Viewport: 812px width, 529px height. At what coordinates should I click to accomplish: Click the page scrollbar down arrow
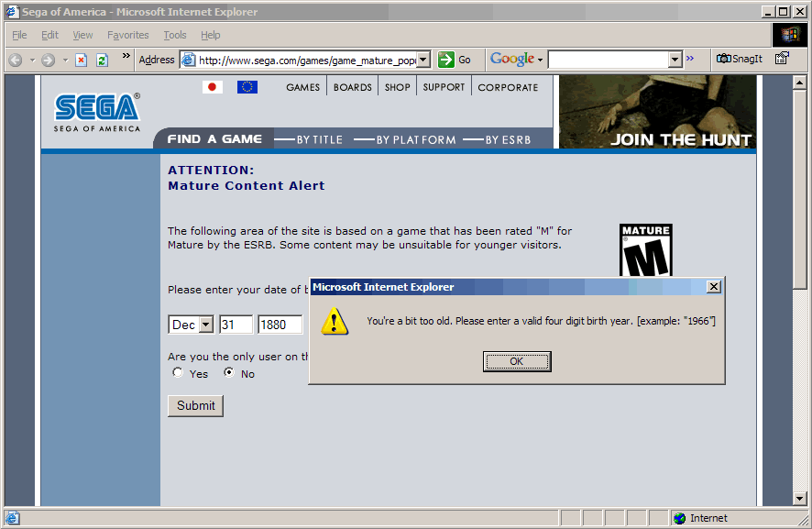coord(800,499)
